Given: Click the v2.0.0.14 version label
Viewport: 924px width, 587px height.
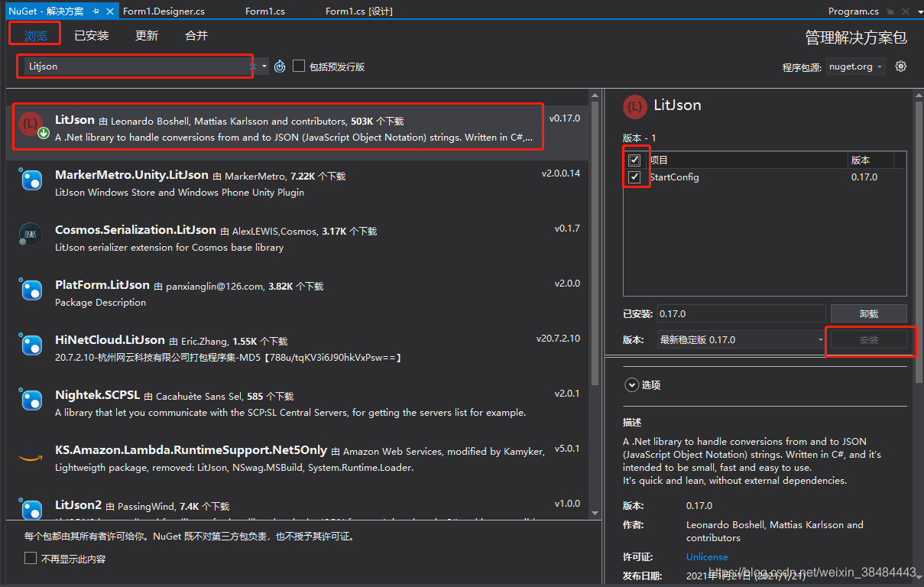Looking at the screenshot, I should [x=561, y=174].
